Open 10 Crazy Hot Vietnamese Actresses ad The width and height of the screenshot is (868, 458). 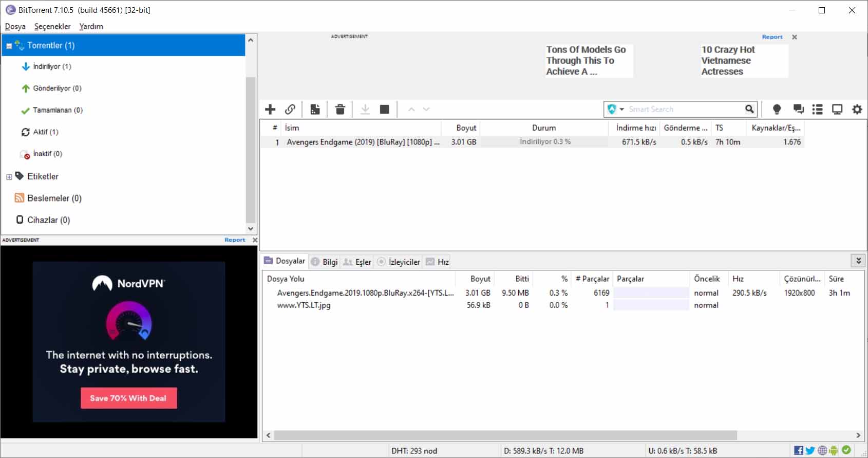pyautogui.click(x=744, y=61)
